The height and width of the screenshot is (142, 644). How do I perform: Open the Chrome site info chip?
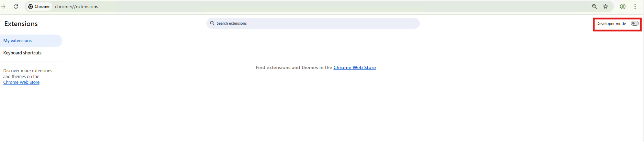click(x=39, y=7)
